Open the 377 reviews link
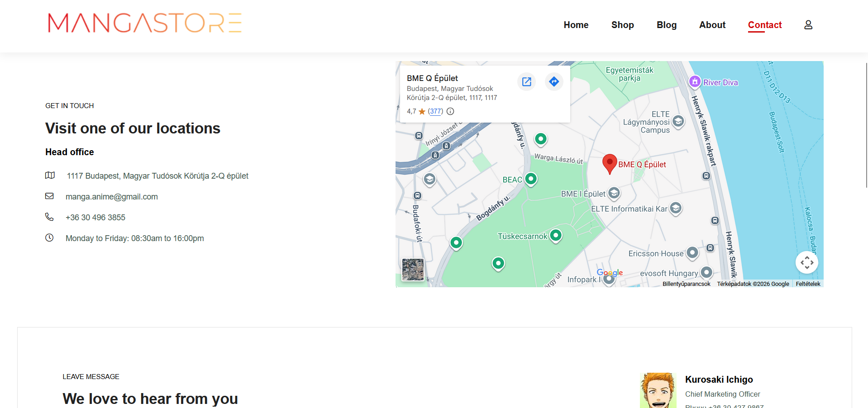Screen dimensions: 868x408 pyautogui.click(x=435, y=111)
